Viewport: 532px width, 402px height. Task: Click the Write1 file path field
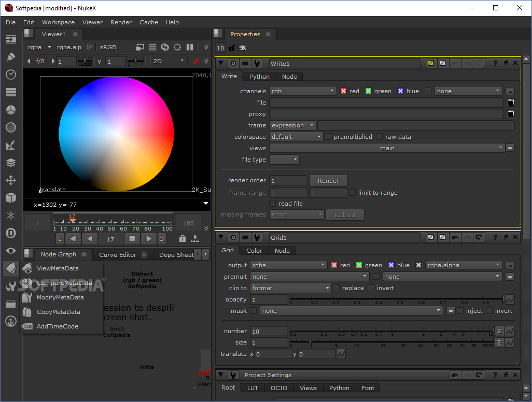pyautogui.click(x=386, y=103)
